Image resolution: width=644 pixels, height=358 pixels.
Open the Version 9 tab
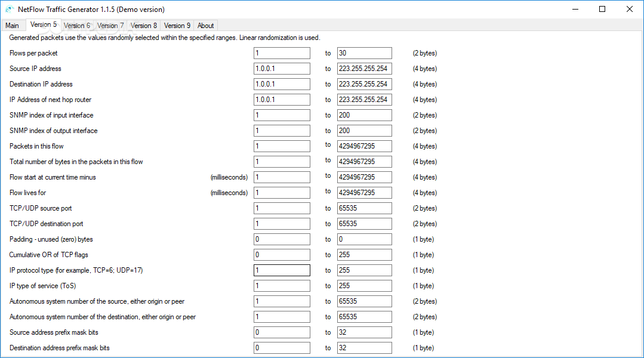point(177,26)
